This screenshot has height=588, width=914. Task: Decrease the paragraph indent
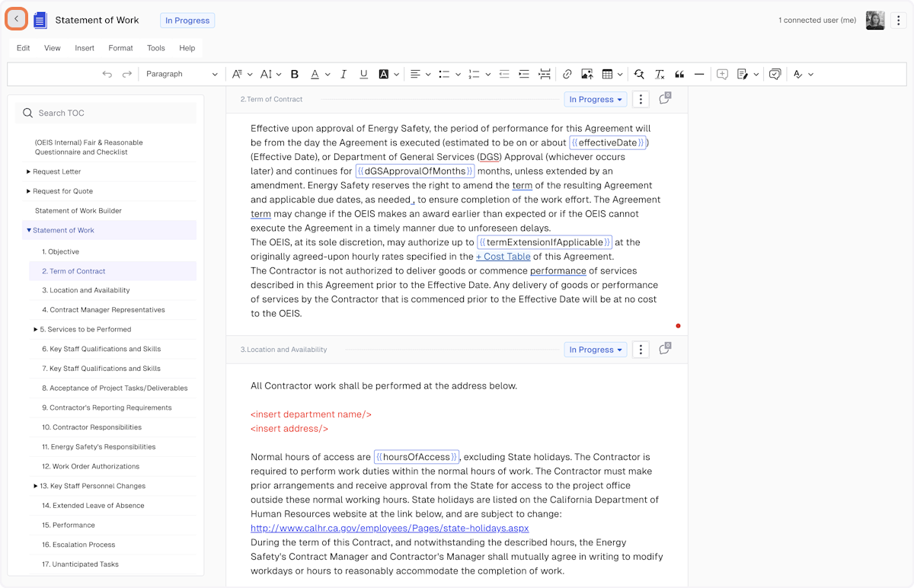[x=503, y=74]
